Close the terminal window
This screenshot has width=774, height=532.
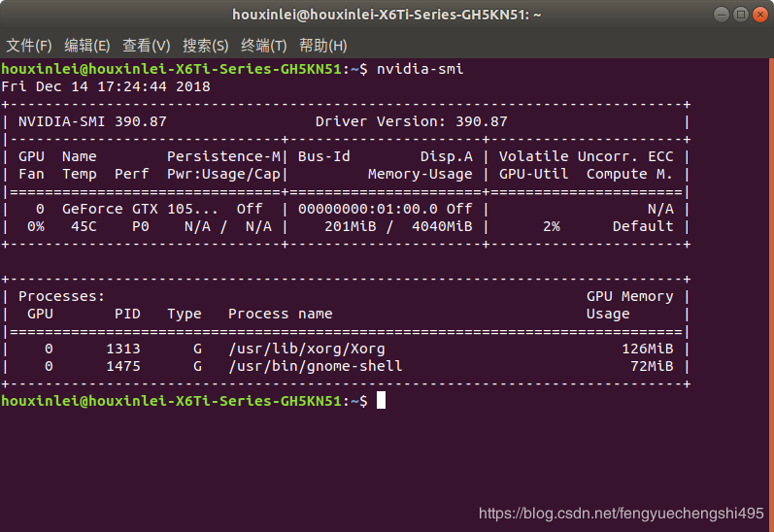[759, 15]
